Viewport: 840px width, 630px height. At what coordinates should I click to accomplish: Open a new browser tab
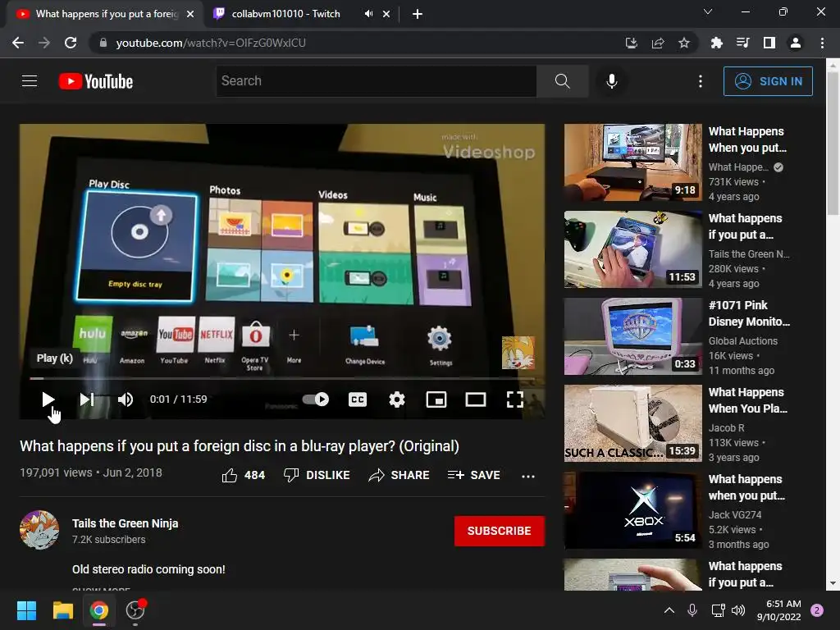(418, 14)
